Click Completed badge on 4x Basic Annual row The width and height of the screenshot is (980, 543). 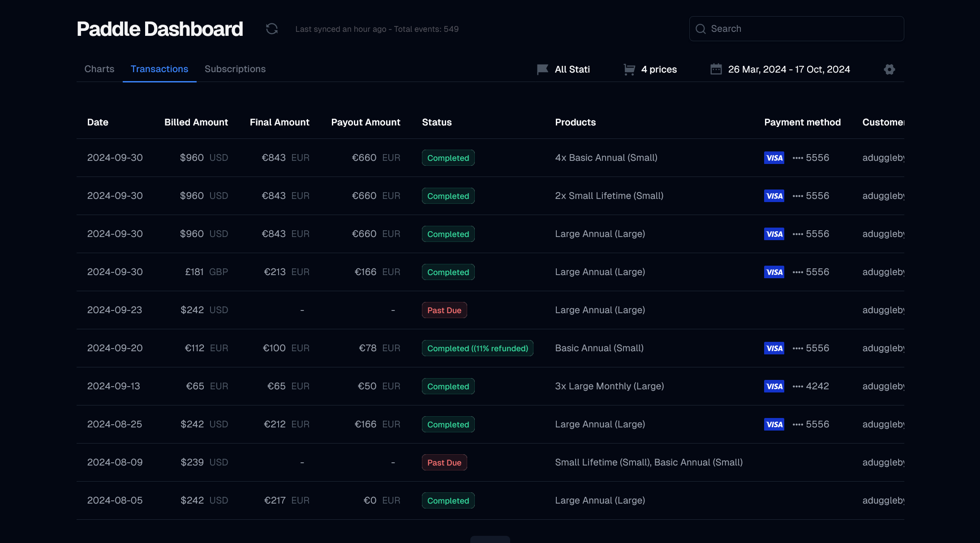click(448, 158)
